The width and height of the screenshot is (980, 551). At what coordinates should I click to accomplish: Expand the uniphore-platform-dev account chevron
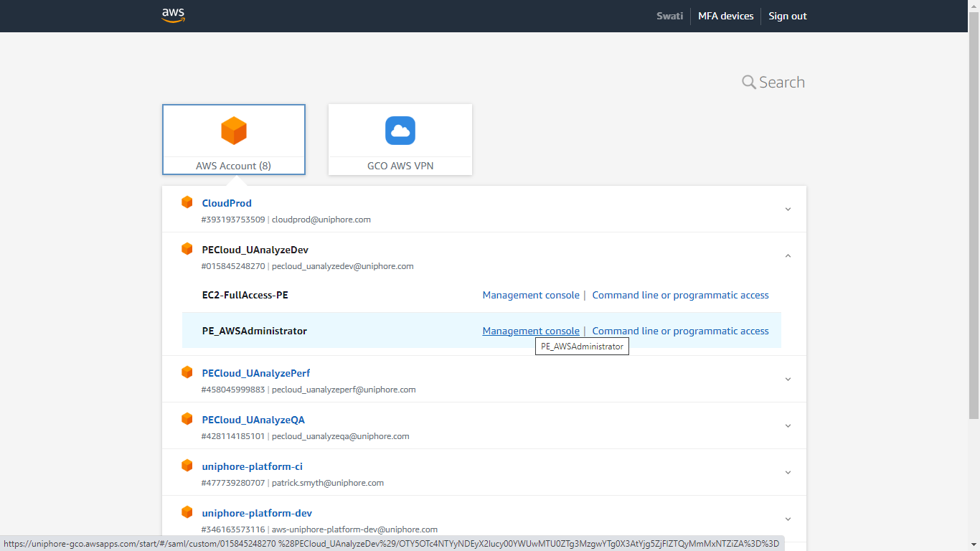tap(788, 519)
